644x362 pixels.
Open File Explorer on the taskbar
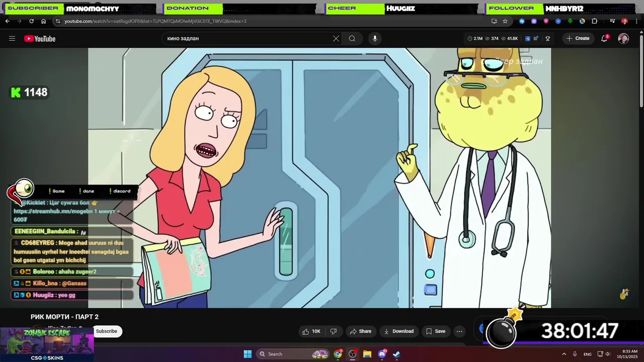tap(367, 354)
